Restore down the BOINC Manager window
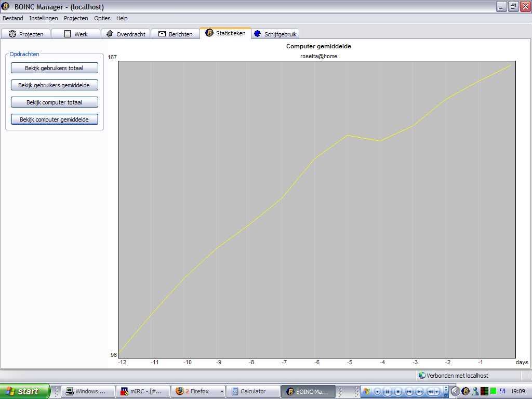 coord(514,6)
